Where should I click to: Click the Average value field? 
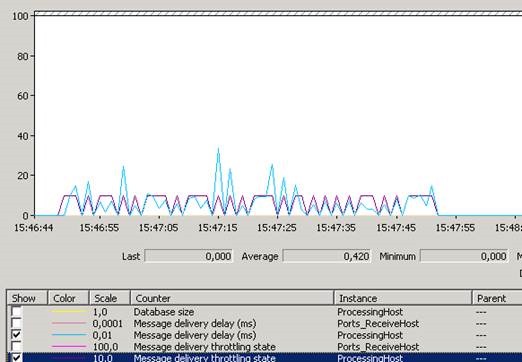coord(327,256)
